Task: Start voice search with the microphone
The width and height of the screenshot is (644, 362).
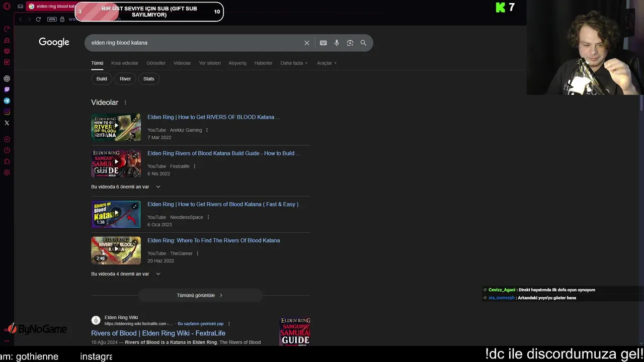Action: 337,43
